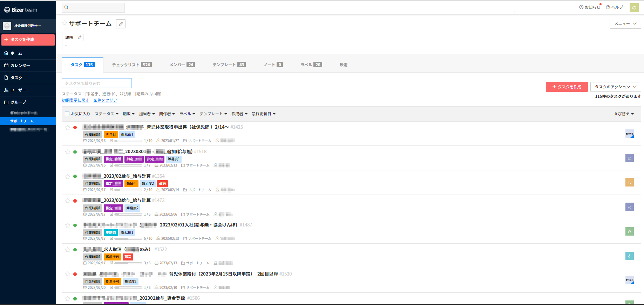Star the task #1425 as favorite
Viewport: 644px width, 305px height.
pos(68,127)
